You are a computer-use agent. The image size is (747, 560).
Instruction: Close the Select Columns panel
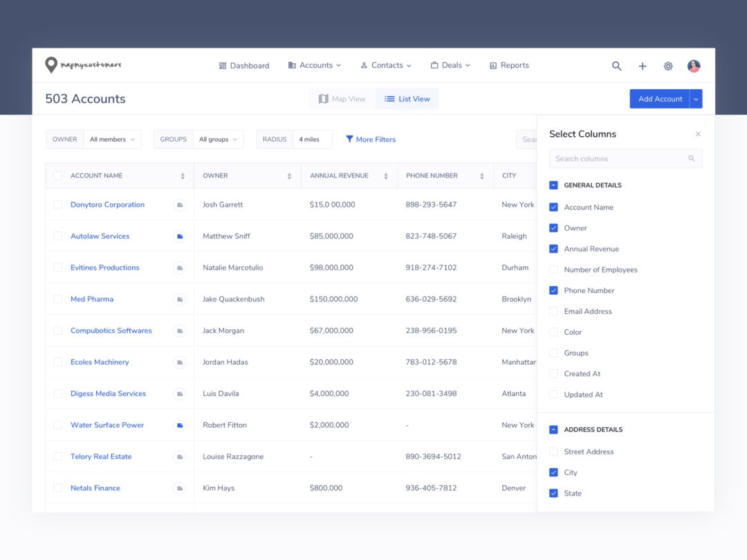[x=698, y=134]
